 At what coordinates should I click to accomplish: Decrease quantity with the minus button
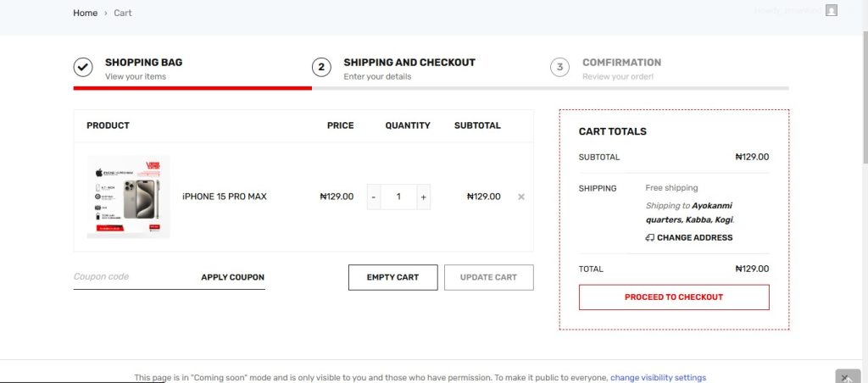coord(374,197)
